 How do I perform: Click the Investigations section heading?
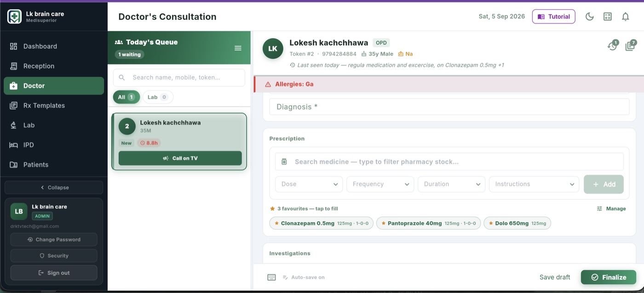click(290, 253)
